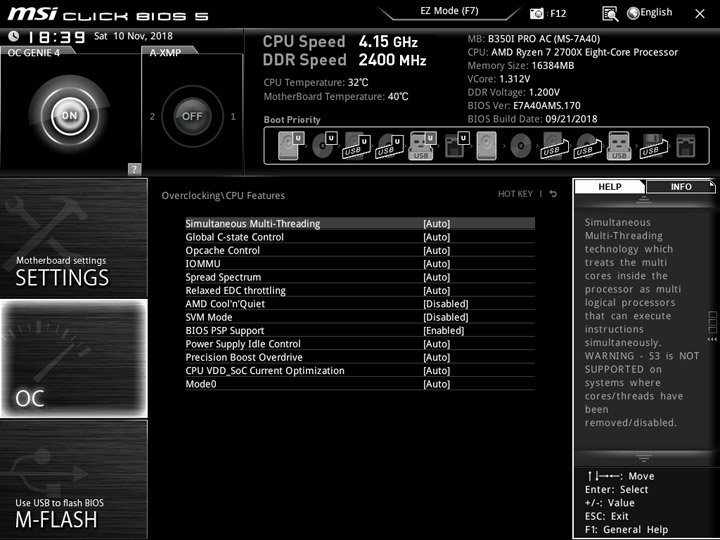The height and width of the screenshot is (540, 720).
Task: Change language via English label
Action: tap(656, 12)
